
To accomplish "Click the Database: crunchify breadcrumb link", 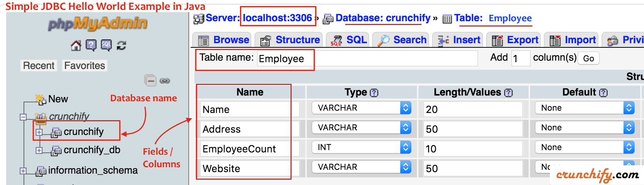I will (x=383, y=18).
